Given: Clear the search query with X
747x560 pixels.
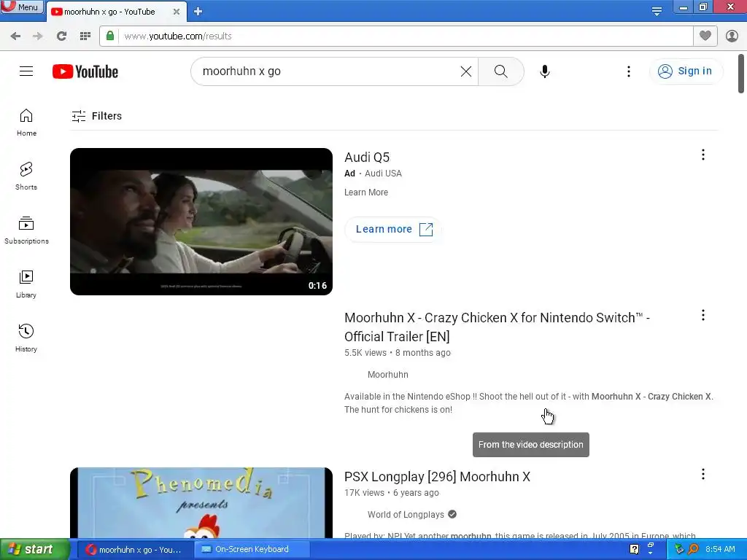Looking at the screenshot, I should (x=466, y=71).
